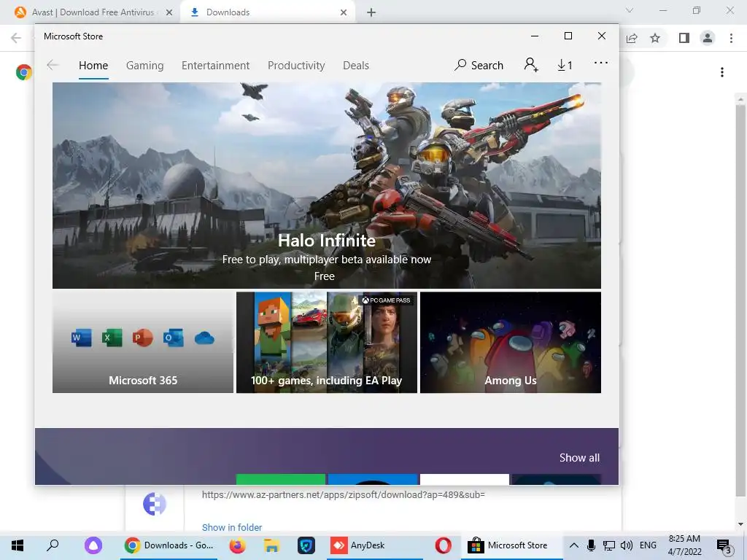Open the Entertainment tab
The width and height of the screenshot is (747, 560).
215,66
